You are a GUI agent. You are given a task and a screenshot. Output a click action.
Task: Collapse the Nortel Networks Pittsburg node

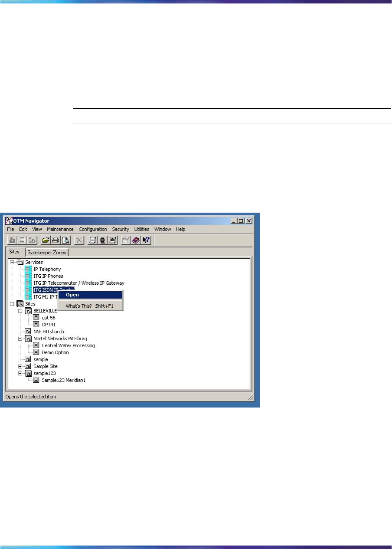(x=20, y=339)
